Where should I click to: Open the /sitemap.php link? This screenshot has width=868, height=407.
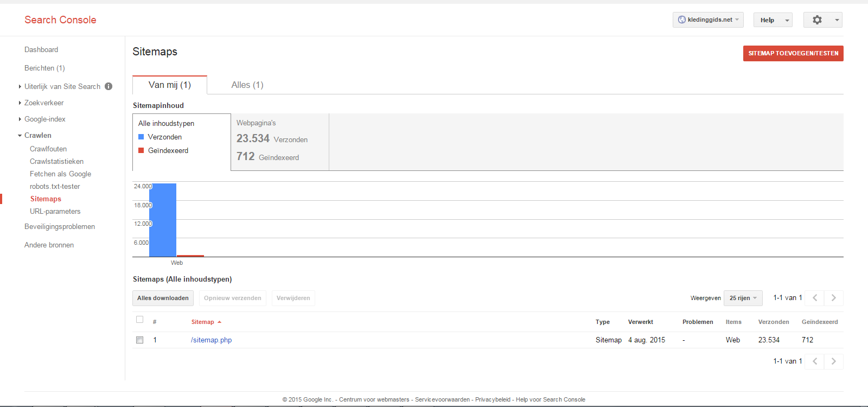(211, 340)
